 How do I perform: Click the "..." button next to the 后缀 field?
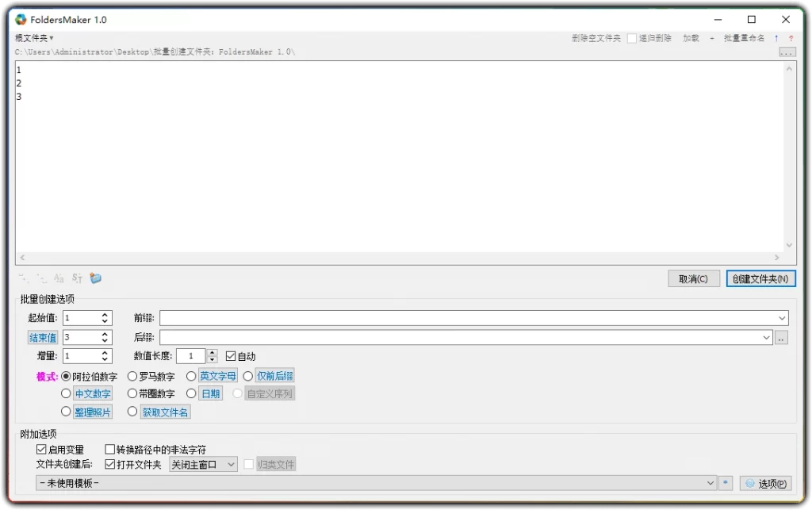pos(780,336)
